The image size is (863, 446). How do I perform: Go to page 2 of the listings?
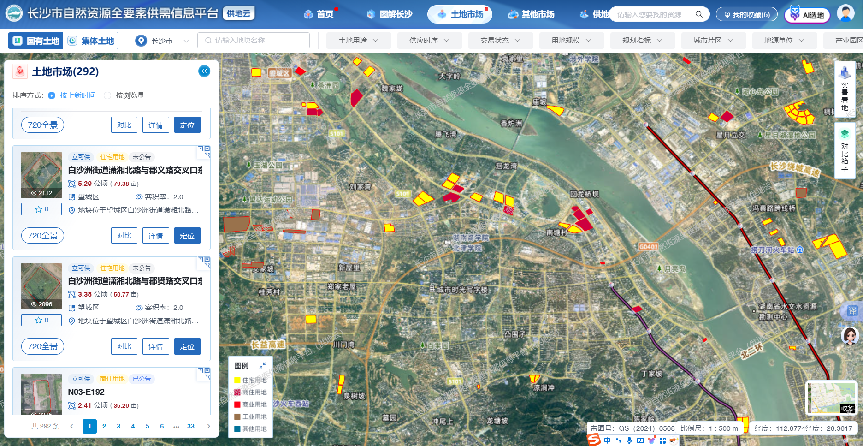(x=105, y=426)
